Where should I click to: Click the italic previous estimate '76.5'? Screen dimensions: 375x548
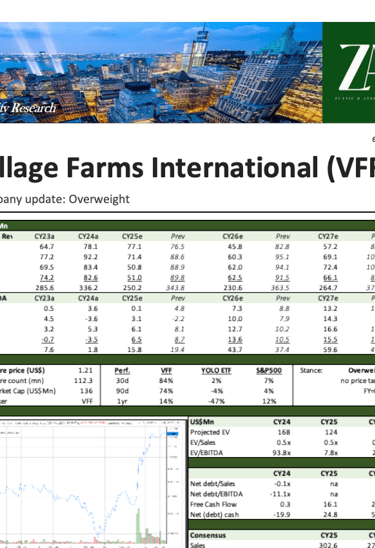click(x=177, y=247)
